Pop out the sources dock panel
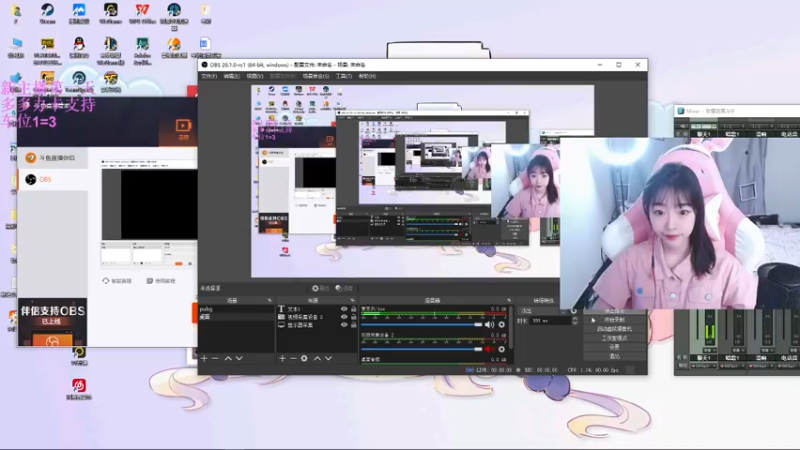This screenshot has width=800, height=450. (x=352, y=301)
